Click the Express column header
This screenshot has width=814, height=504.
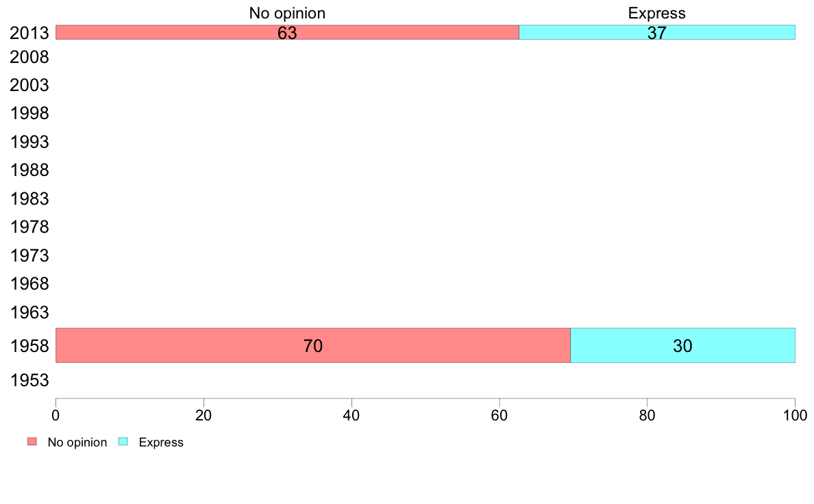click(x=656, y=13)
